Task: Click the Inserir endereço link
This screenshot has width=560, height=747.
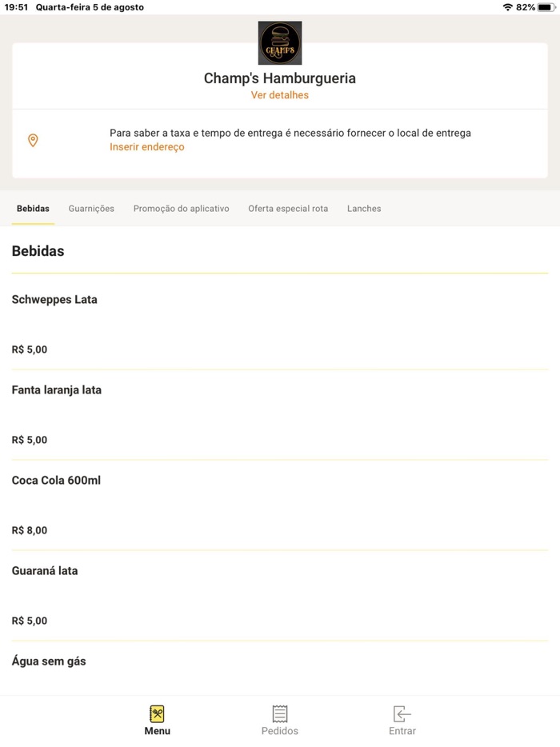Action: point(147,147)
